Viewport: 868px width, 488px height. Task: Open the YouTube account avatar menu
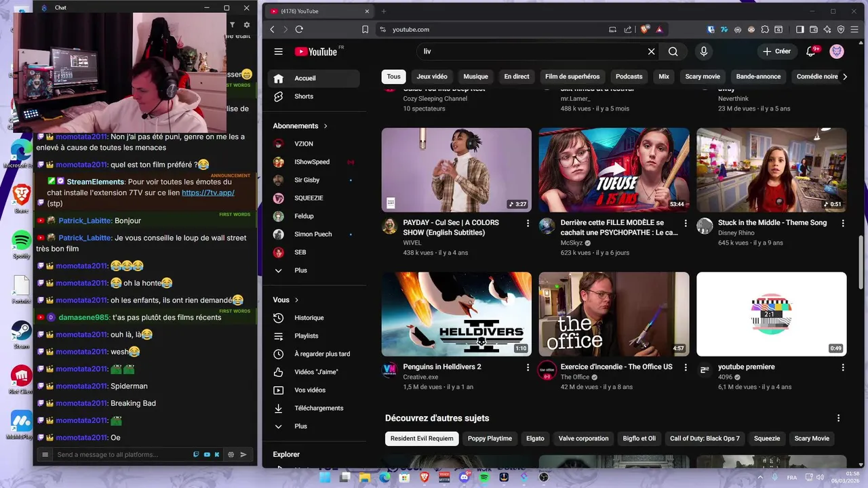[837, 52]
